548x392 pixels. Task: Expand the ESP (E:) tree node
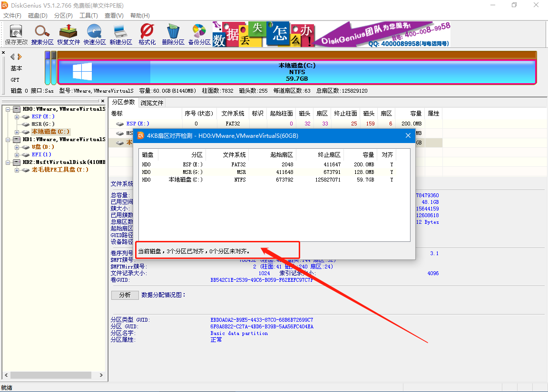(17, 116)
